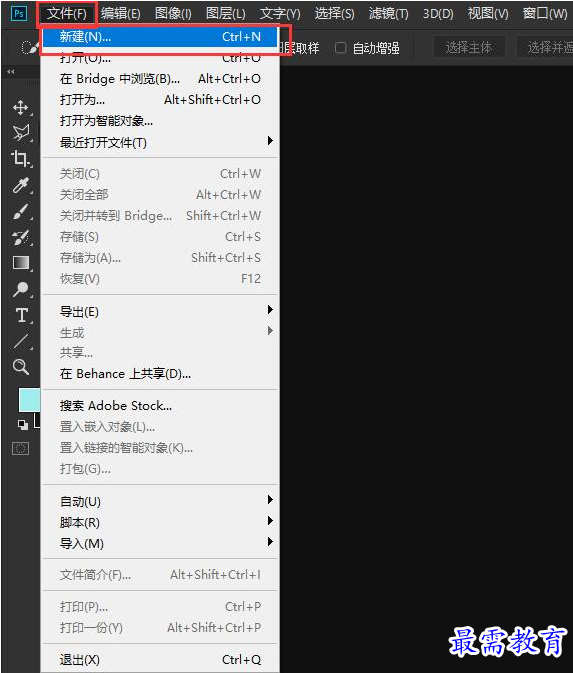Toggle Quick Mask mode icon
573x673 pixels.
click(x=20, y=449)
